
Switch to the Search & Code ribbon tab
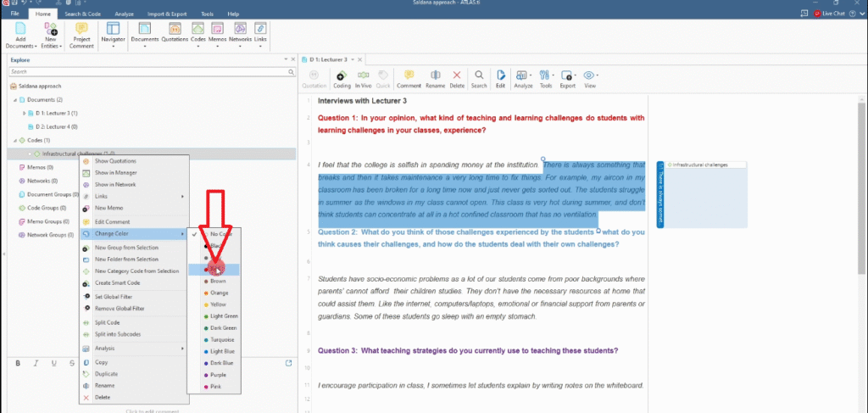point(81,14)
